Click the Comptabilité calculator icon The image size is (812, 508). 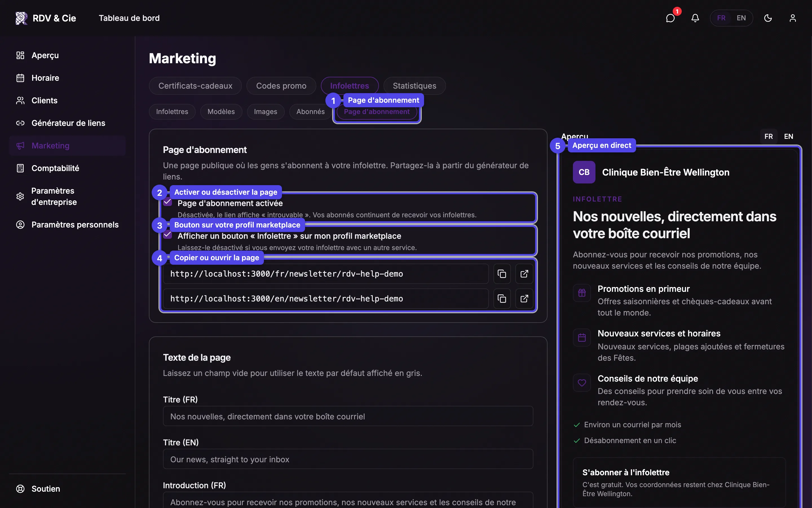(20, 168)
